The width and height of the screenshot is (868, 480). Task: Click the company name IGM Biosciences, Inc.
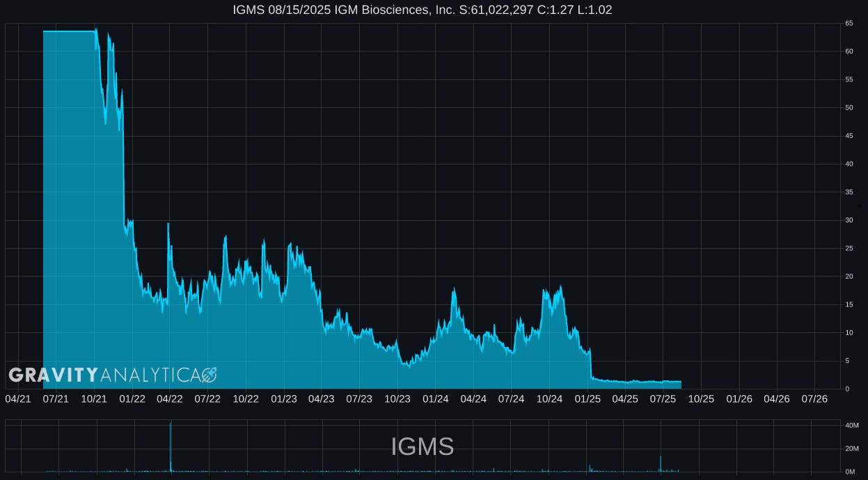[x=393, y=10]
